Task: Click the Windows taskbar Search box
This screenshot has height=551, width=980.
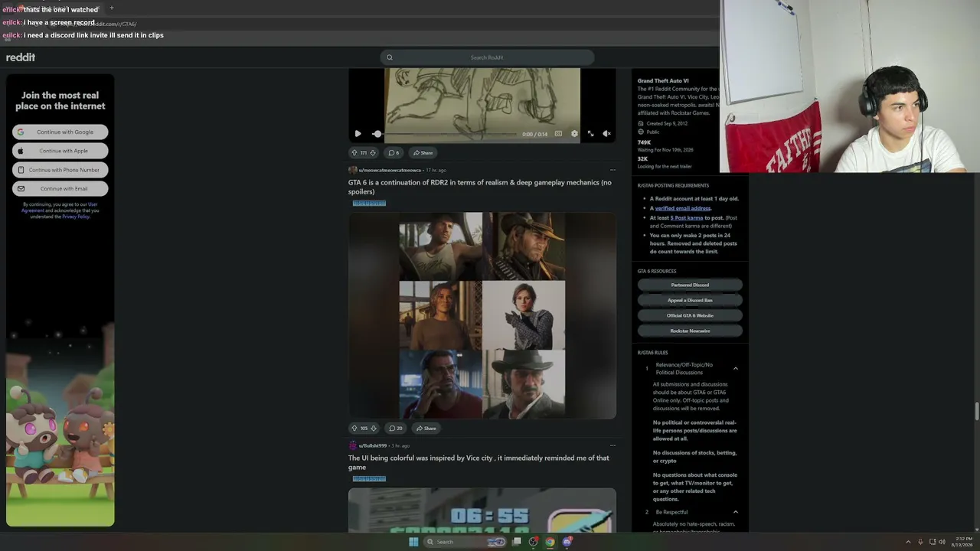Action: (x=465, y=542)
